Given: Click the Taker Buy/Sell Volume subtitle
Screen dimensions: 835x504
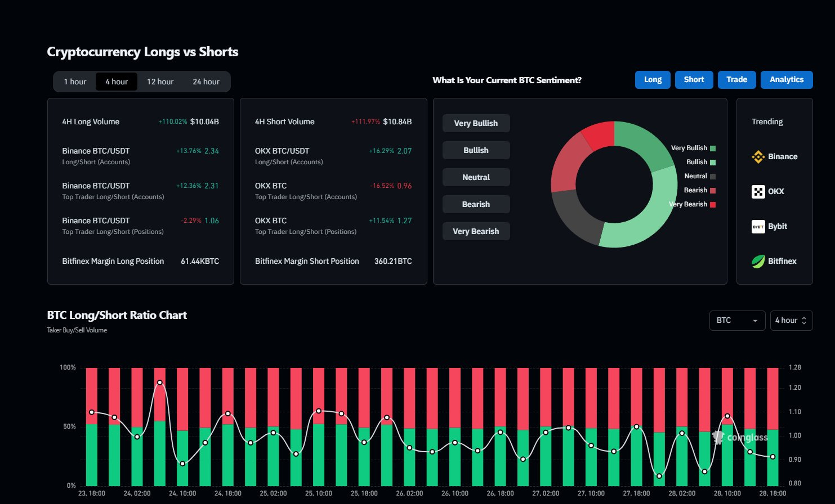Looking at the screenshot, I should 77,331.
